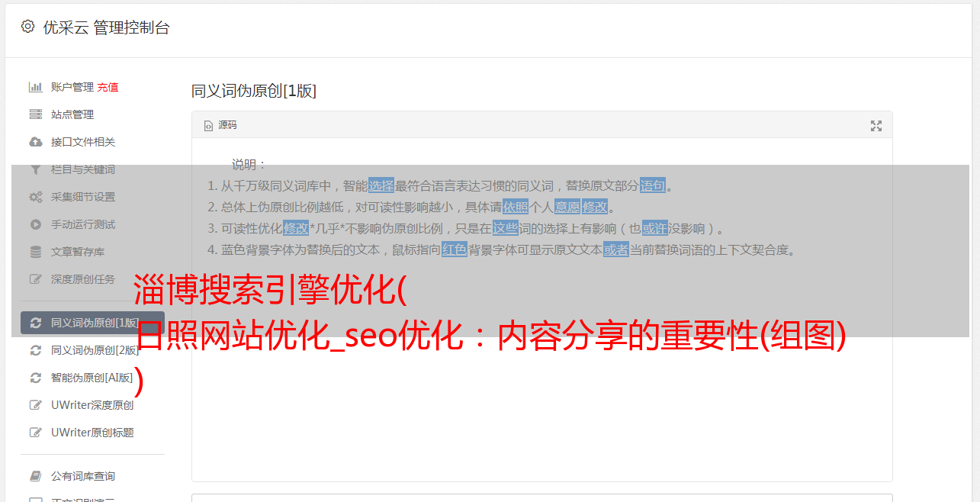Open UWriter原创标题 from the sidebar
Viewport: 980px width, 502px height.
pyautogui.click(x=92, y=433)
